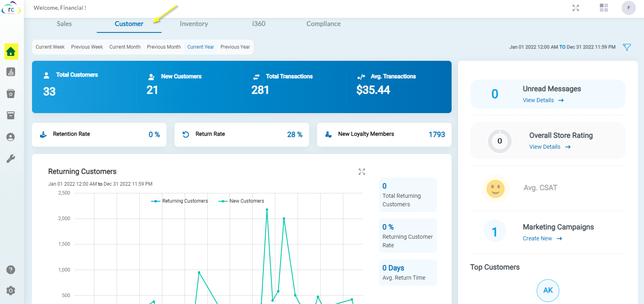Open the help question mark icon
644x304 pixels.
click(x=11, y=270)
